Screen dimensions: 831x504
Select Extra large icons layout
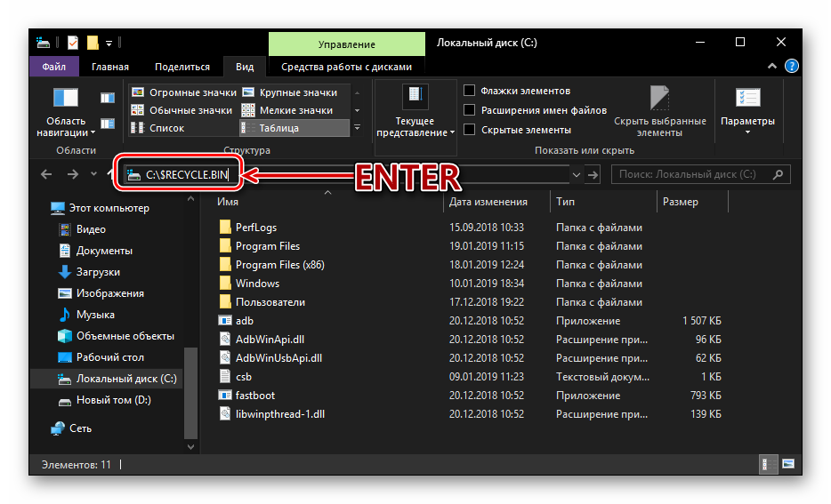(183, 92)
